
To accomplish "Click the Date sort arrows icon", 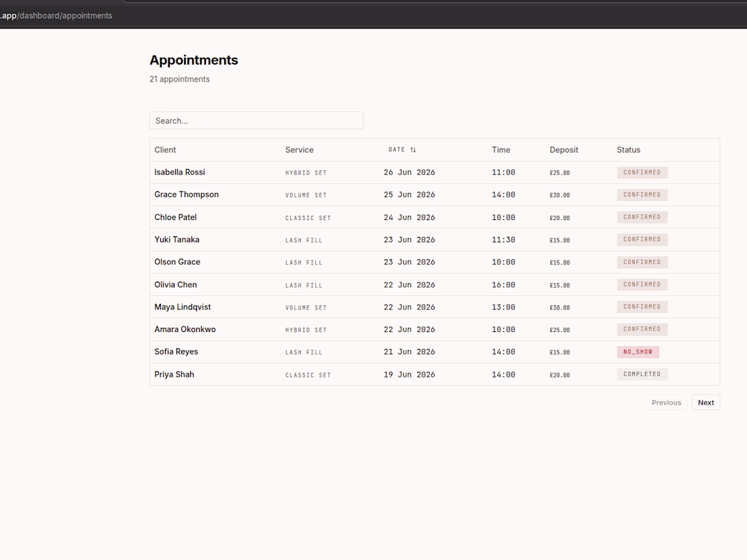I will [413, 149].
